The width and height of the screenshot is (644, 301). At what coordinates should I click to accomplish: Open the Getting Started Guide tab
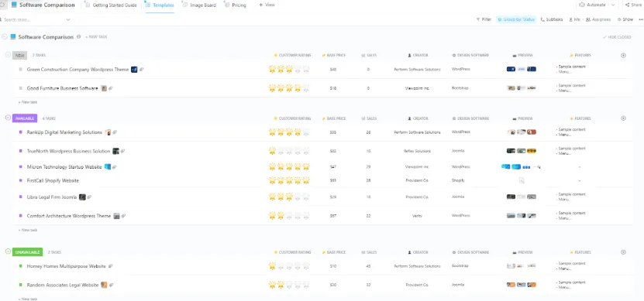pyautogui.click(x=111, y=5)
